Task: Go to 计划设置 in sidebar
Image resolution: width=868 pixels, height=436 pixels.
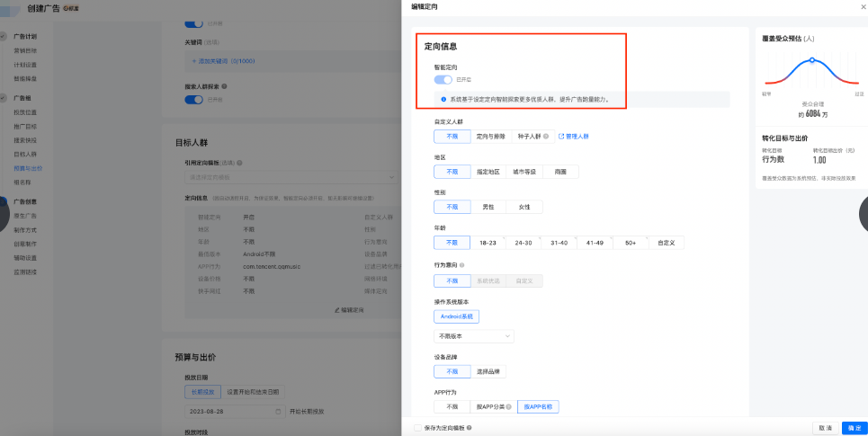Action: (x=25, y=65)
